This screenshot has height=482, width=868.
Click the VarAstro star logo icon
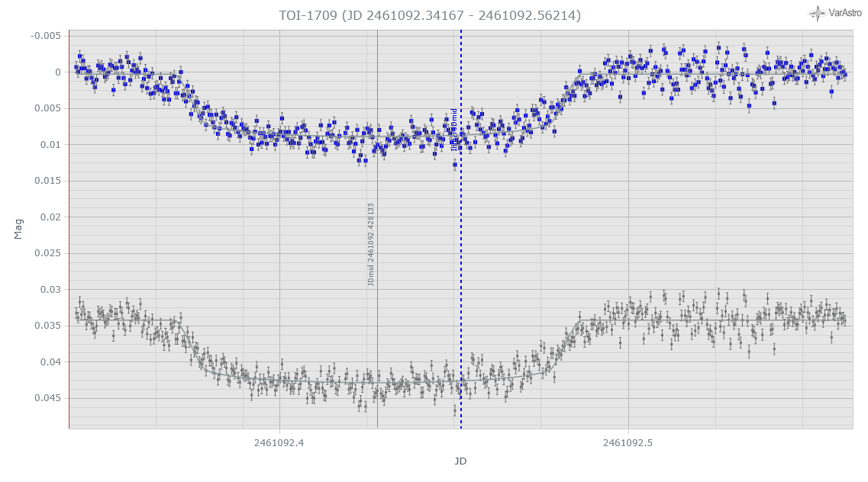point(818,13)
